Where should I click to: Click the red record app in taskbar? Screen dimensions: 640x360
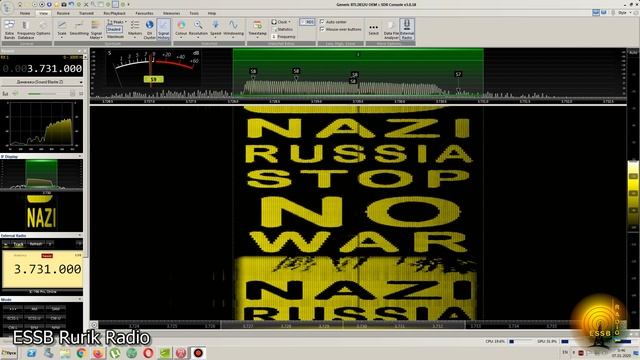198,353
